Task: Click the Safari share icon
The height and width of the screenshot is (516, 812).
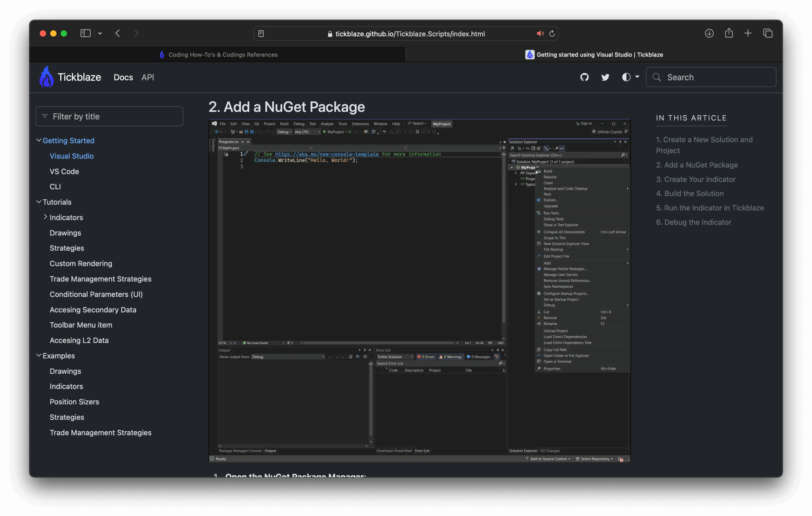Action: click(729, 33)
